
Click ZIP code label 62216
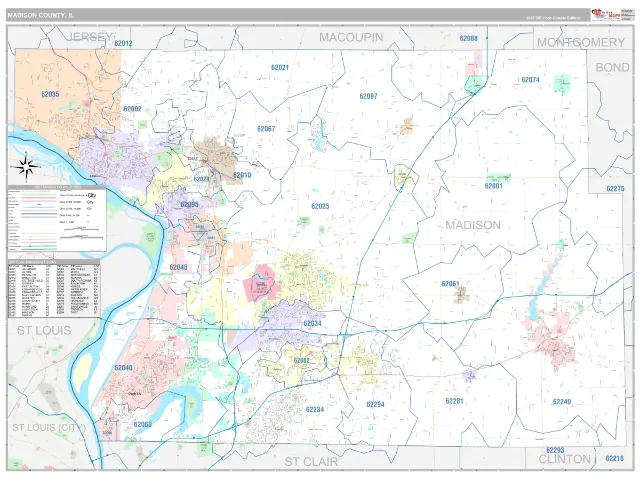click(614, 458)
